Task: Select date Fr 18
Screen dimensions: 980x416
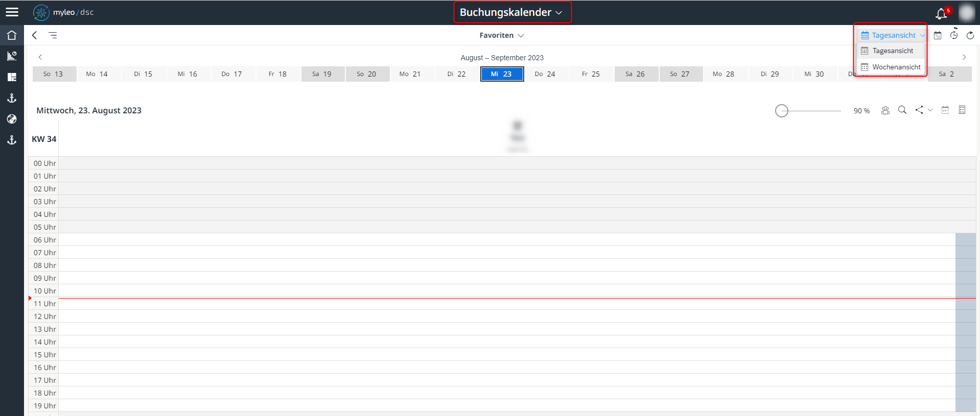Action: [278, 74]
